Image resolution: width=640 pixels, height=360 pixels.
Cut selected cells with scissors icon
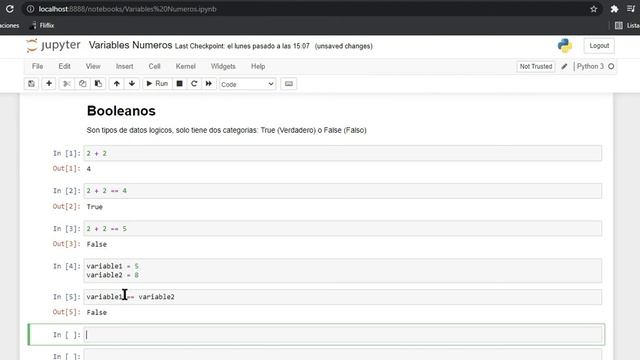tap(67, 84)
